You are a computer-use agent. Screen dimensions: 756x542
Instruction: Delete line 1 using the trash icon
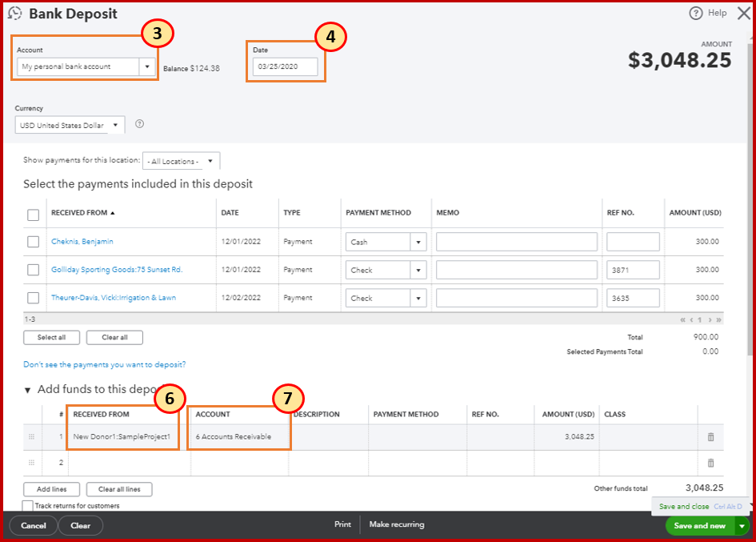point(710,437)
